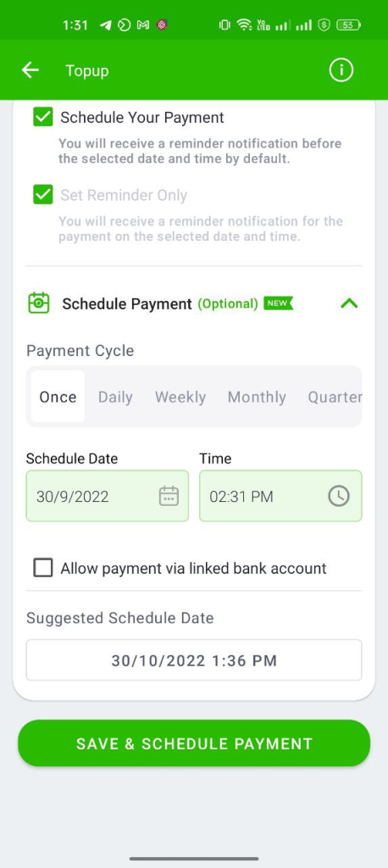Click the calendar icon in Schedule Date

tap(169, 496)
